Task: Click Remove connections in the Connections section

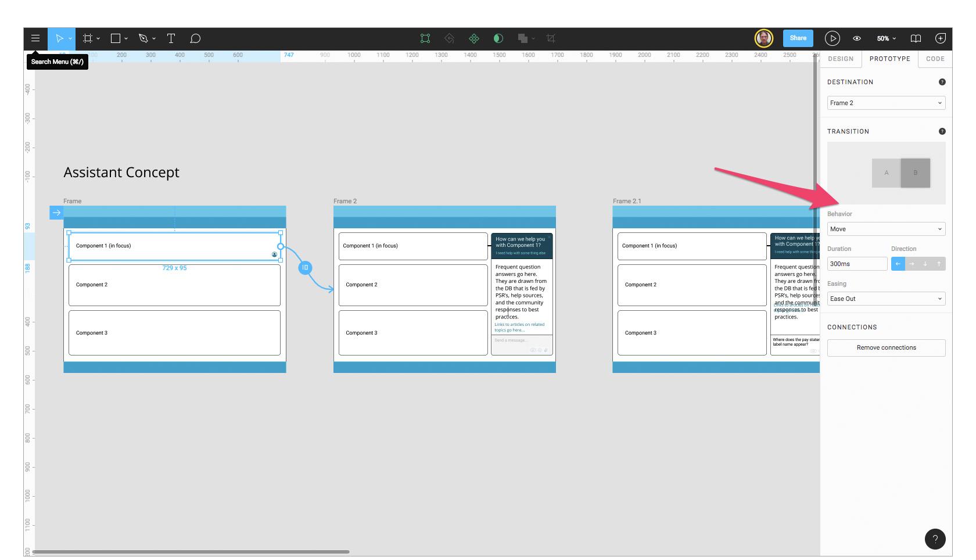Action: pyautogui.click(x=886, y=347)
